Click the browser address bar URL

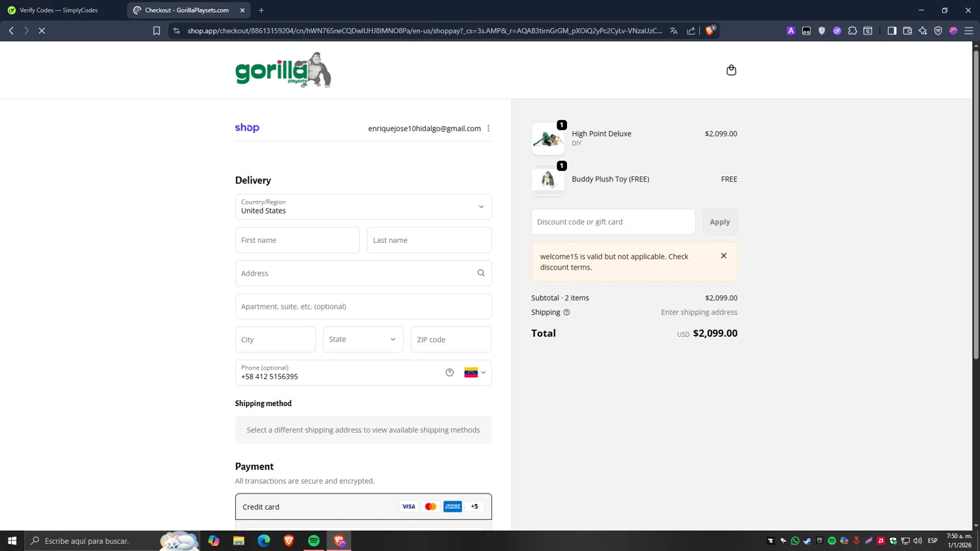click(425, 31)
